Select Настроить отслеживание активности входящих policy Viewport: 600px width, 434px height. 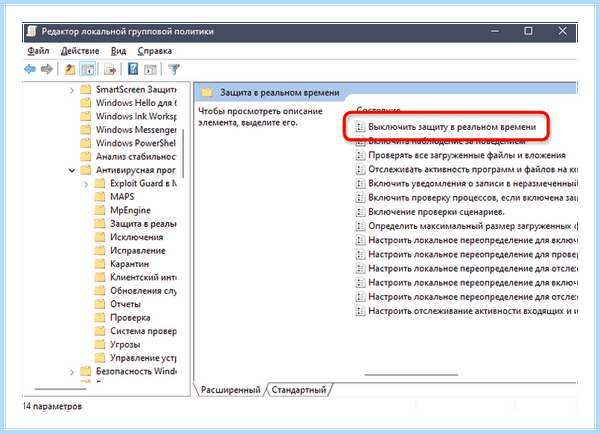(x=473, y=311)
